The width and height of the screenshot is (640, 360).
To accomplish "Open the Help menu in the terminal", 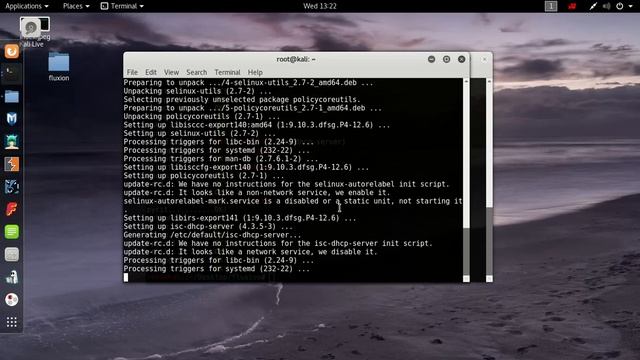I will [x=255, y=72].
